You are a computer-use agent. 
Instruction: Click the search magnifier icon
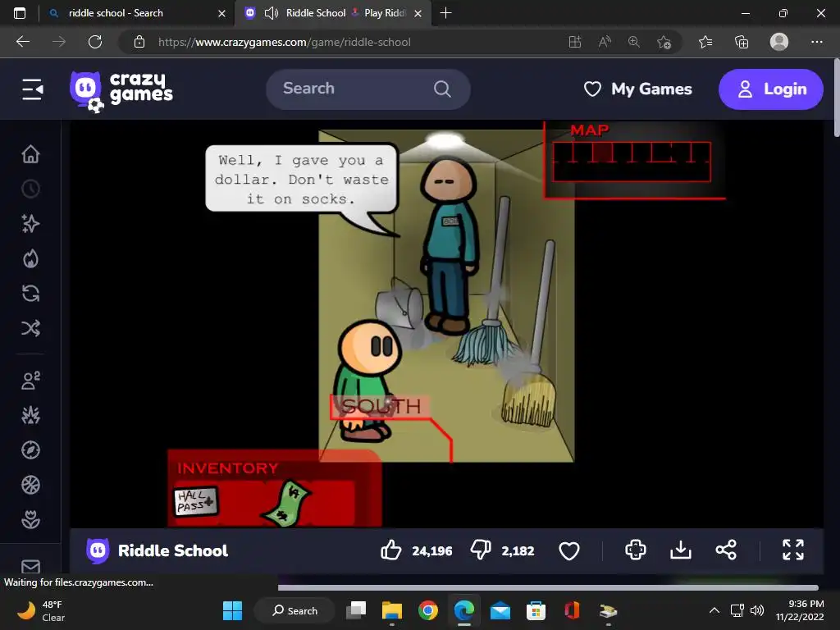pos(442,89)
